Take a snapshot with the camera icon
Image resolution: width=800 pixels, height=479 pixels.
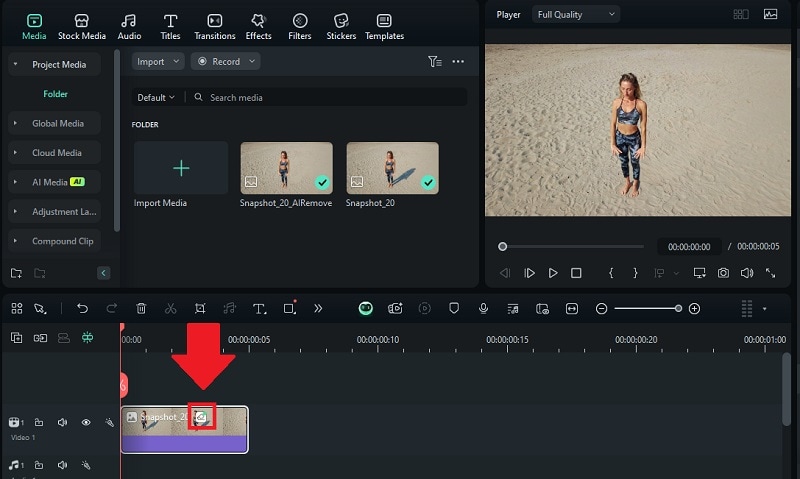tap(723, 273)
